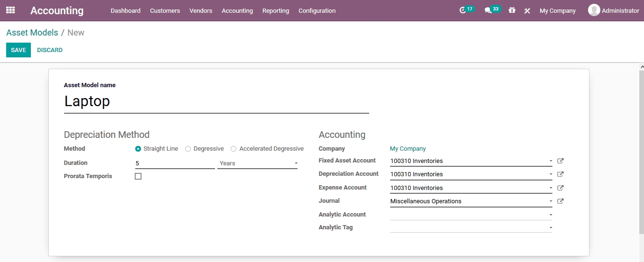Open external link for Fixed Asset Account
This screenshot has width=644, height=262.
(560, 161)
